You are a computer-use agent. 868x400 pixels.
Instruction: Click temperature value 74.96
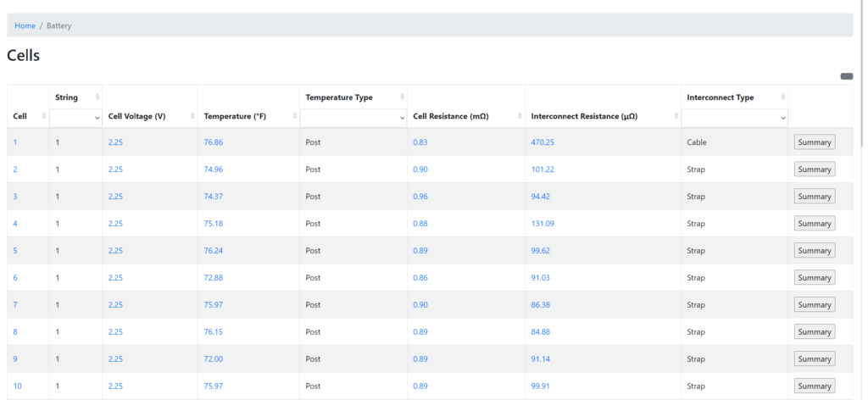click(213, 169)
